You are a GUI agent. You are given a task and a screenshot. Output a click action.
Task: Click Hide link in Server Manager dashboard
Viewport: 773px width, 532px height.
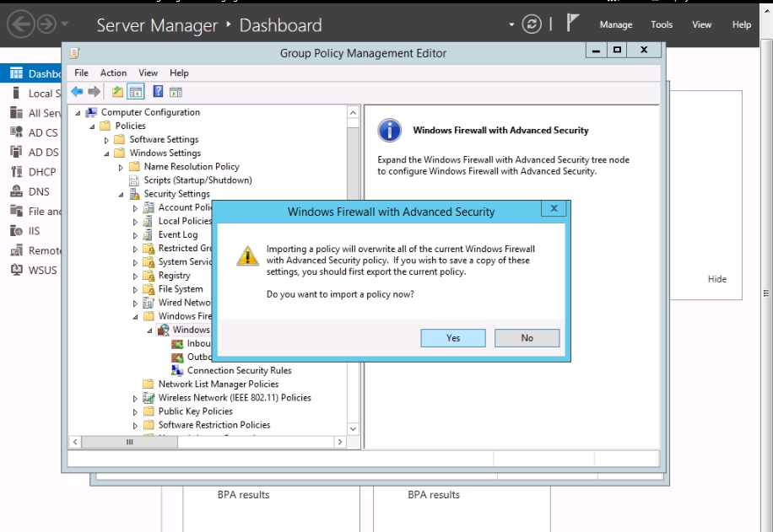(x=716, y=279)
